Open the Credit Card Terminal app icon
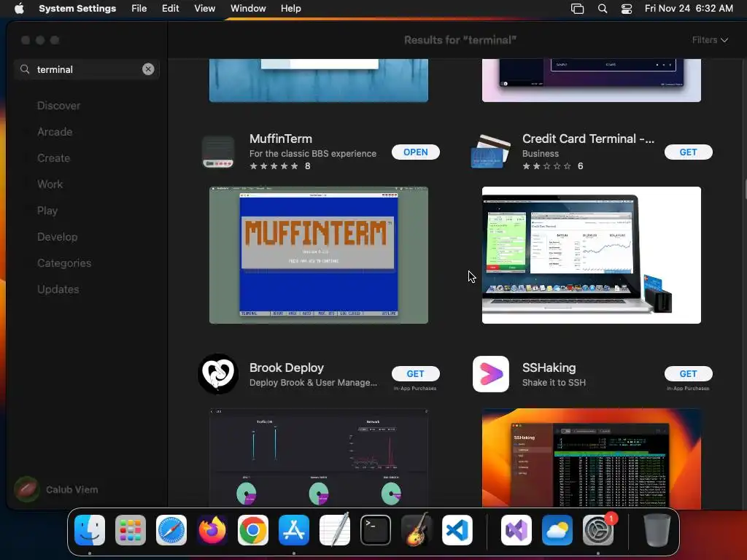Screen dimensions: 747x560 click(491, 152)
